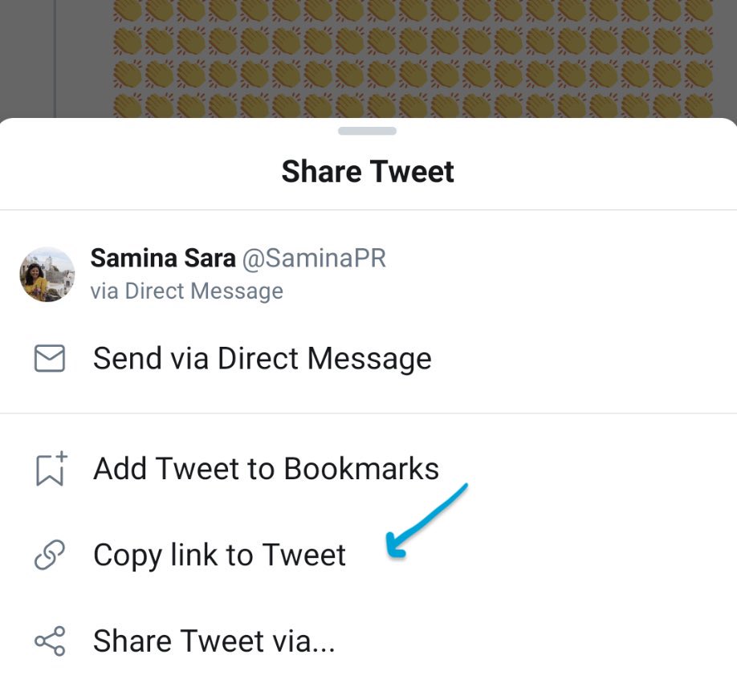Open "Share Tweet via..." option text
737x700 pixels.
click(x=214, y=641)
